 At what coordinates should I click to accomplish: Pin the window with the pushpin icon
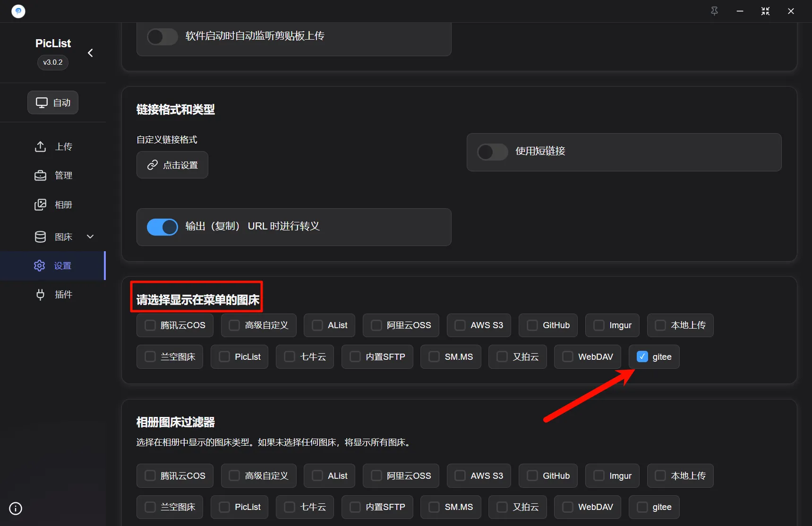714,11
